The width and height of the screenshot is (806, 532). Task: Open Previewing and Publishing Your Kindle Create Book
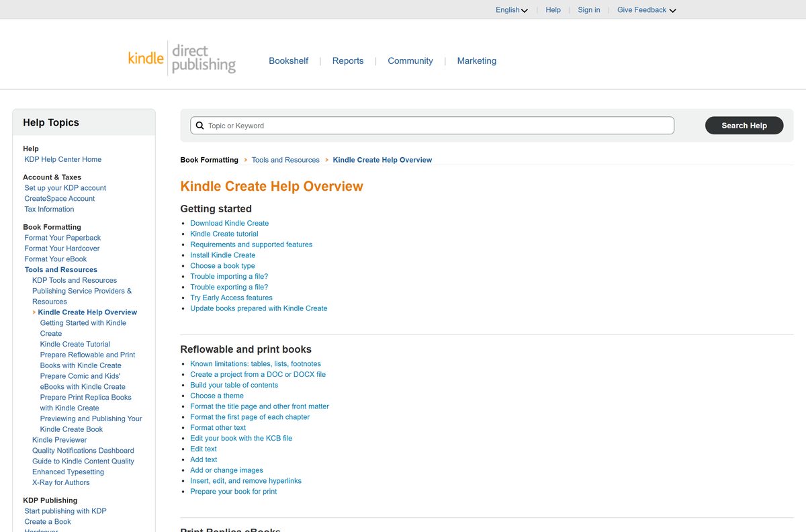pos(91,424)
